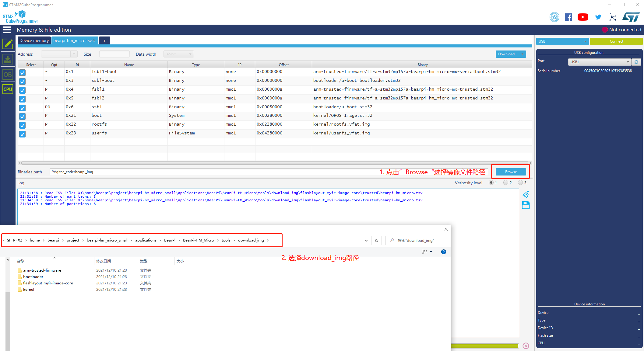Viewport: 644px width, 351px height.
Task: Navigate to applications breadcrumb
Action: (146, 240)
